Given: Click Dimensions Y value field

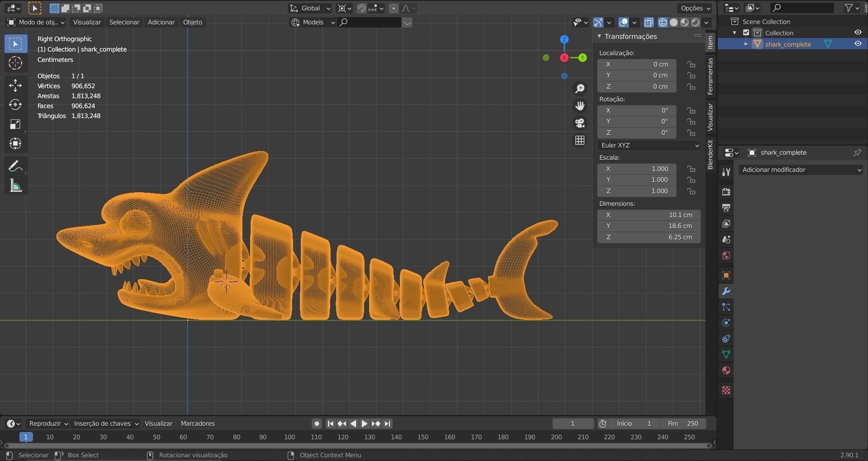Looking at the screenshot, I should tap(649, 226).
